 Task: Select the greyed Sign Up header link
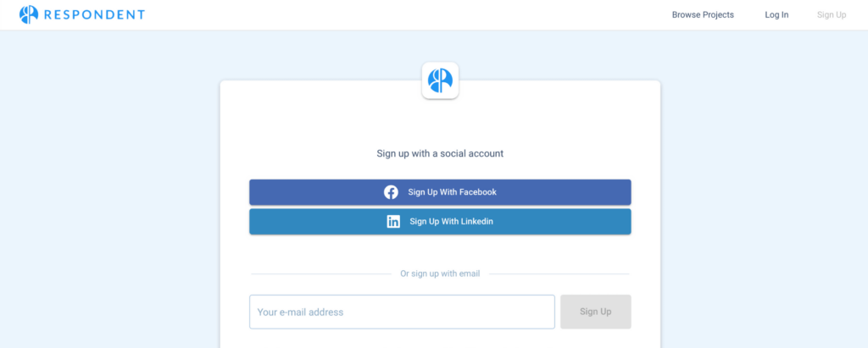click(832, 15)
